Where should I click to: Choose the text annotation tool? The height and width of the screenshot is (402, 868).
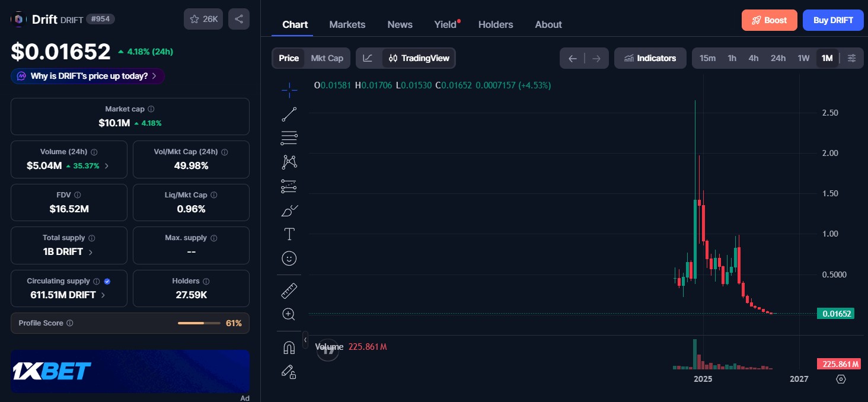point(289,234)
